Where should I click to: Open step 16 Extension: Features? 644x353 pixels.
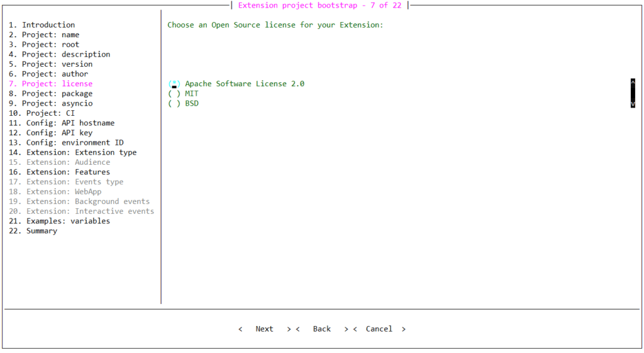point(60,172)
